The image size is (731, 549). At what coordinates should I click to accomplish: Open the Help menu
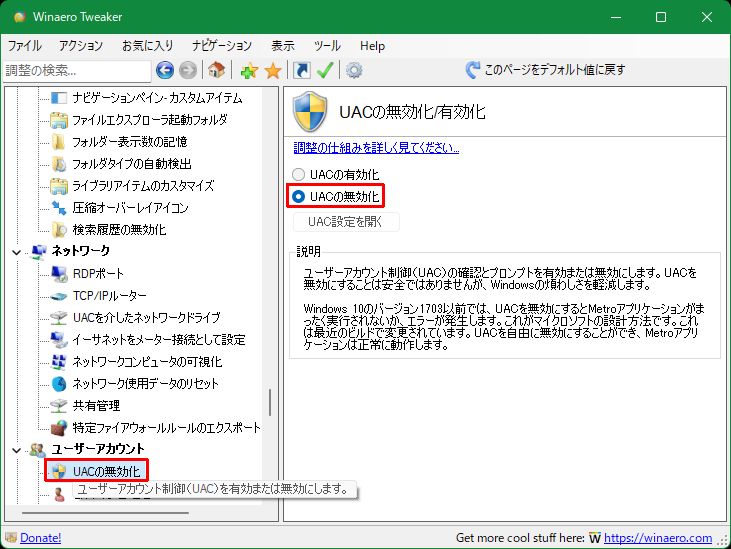(372, 46)
